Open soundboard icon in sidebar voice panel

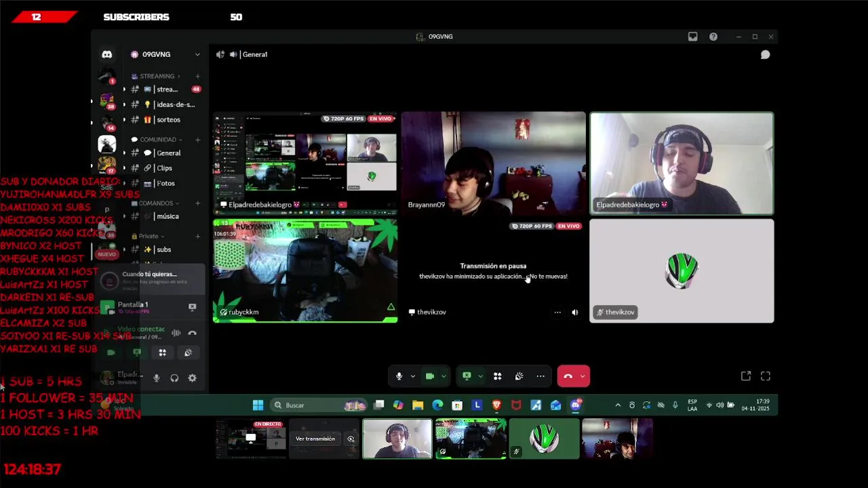tap(188, 352)
